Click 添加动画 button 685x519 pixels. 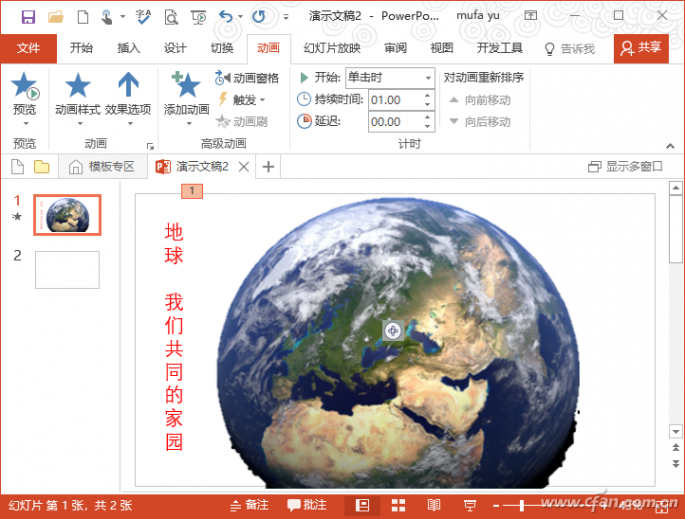187,98
